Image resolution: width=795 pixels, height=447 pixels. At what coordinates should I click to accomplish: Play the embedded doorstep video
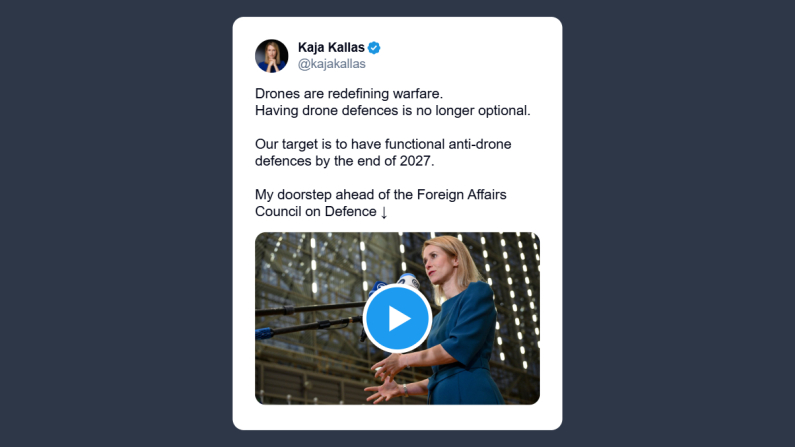click(398, 318)
